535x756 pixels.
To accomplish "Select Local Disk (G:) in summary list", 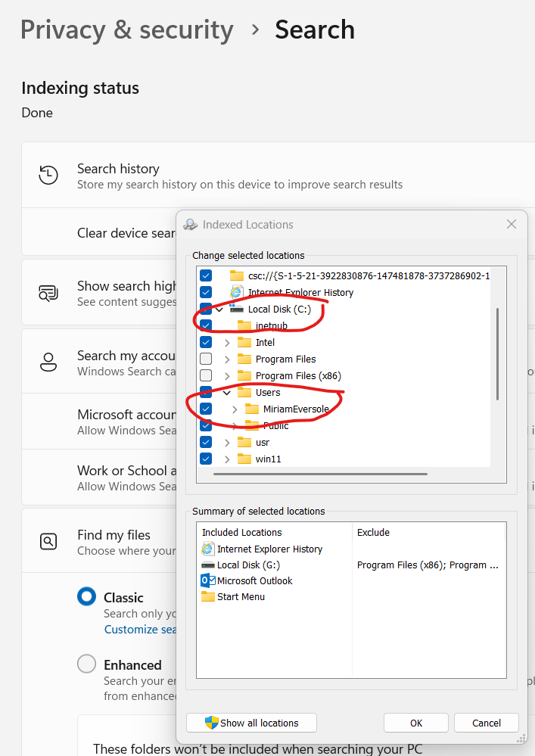I will [248, 565].
